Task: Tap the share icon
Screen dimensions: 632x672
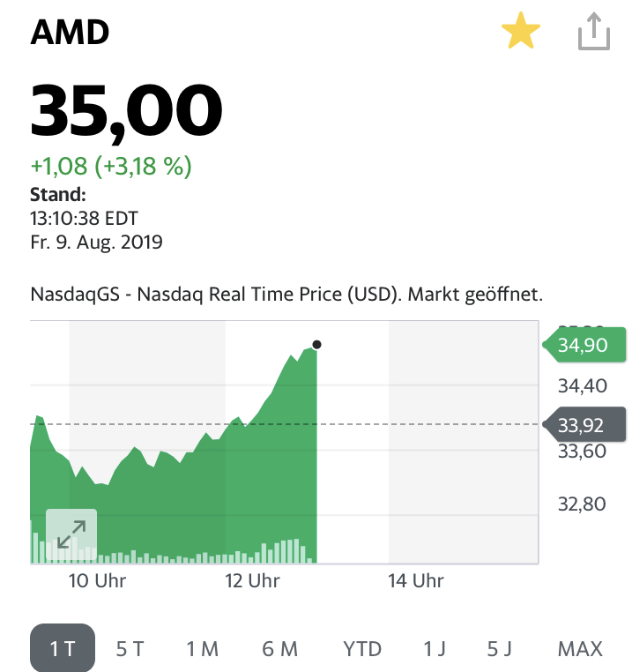Action: [x=594, y=33]
